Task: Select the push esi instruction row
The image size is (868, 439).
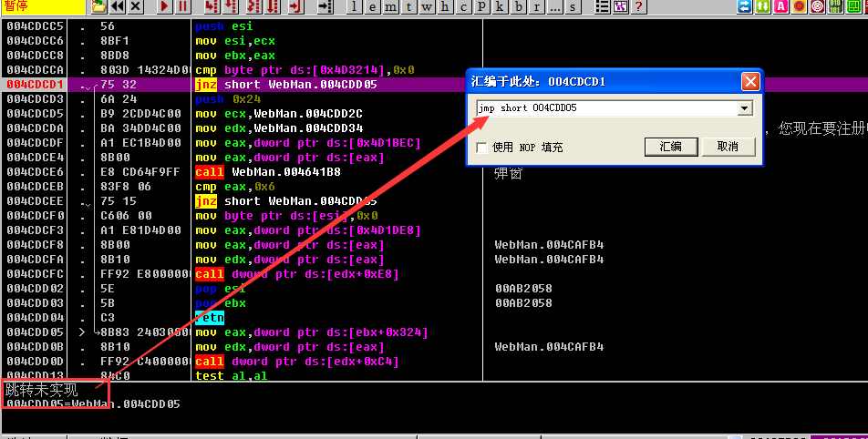Action: (x=223, y=26)
